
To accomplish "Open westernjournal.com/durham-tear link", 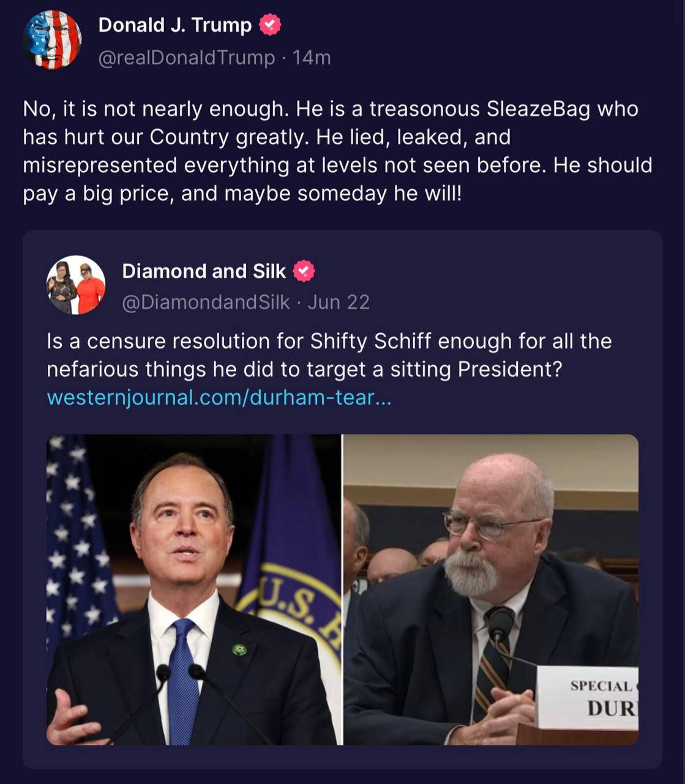I will (219, 398).
